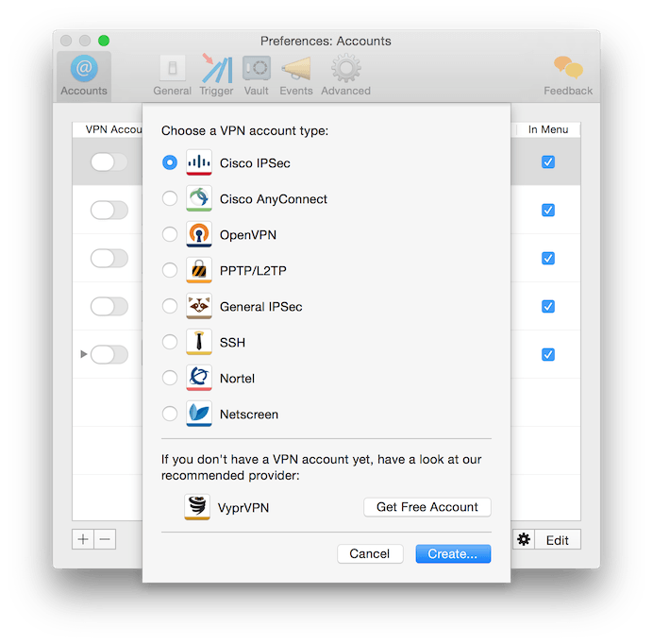Cancel the VPN account type dialog
Screen dimensions: 653x644
(370, 554)
